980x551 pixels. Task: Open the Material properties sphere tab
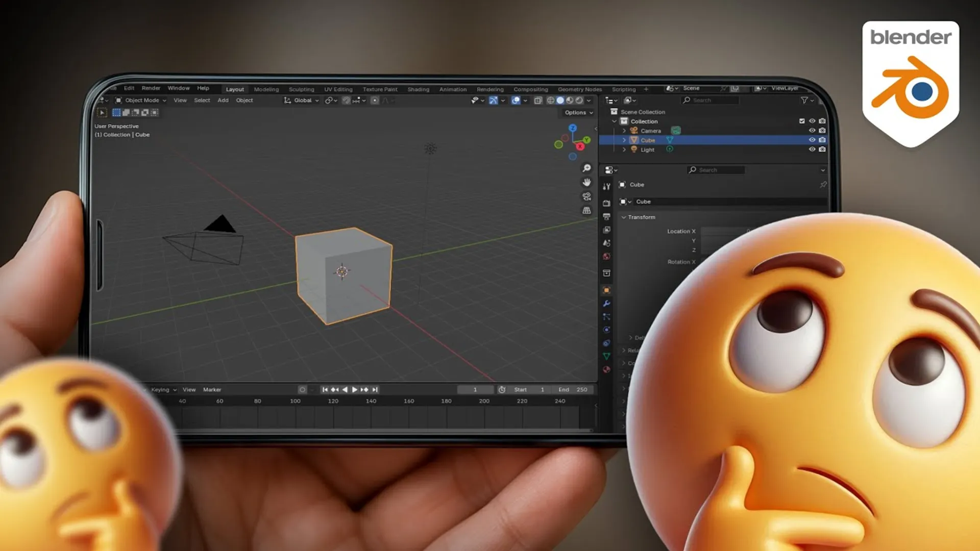click(x=606, y=369)
